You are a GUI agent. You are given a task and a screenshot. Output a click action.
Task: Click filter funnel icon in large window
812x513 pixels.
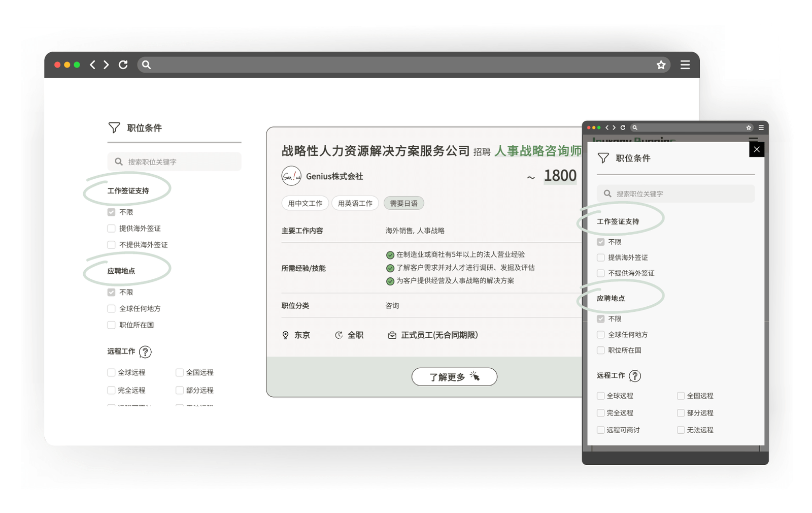[114, 127]
